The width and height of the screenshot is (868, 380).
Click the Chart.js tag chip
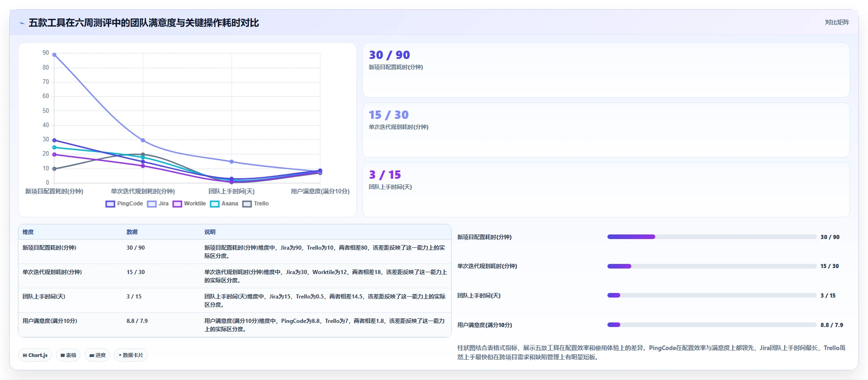[35, 355]
